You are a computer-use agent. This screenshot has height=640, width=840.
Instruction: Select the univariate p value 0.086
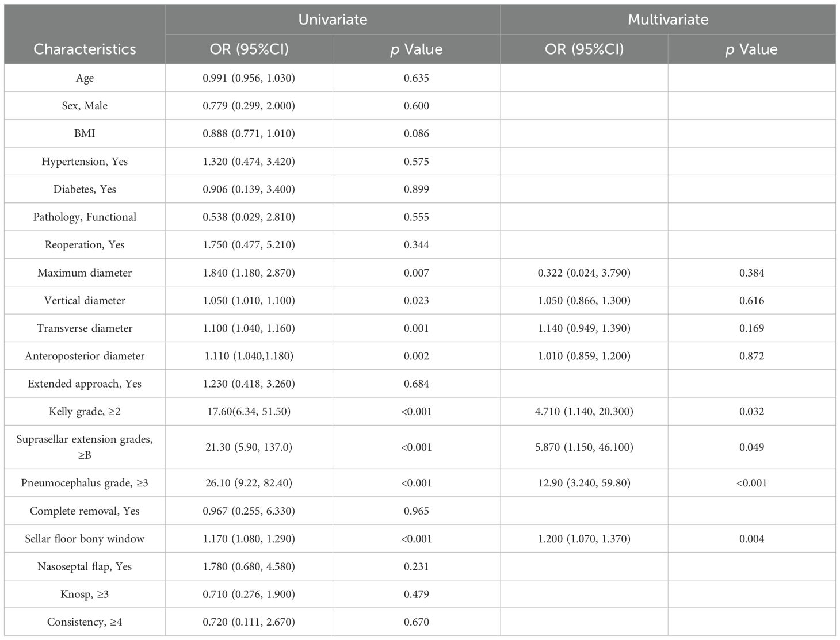[x=416, y=133]
